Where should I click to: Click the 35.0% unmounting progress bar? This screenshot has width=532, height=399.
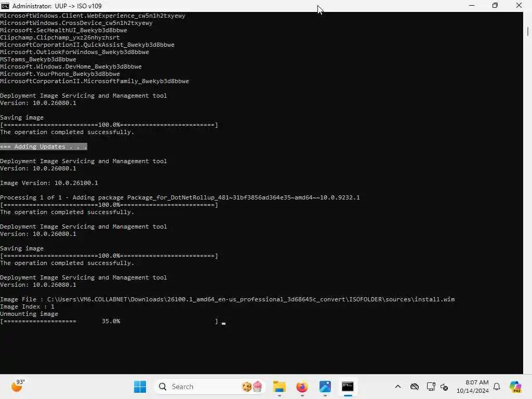109,321
